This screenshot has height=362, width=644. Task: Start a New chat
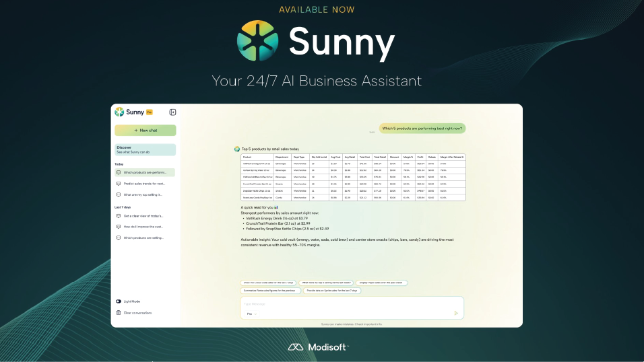click(x=146, y=130)
